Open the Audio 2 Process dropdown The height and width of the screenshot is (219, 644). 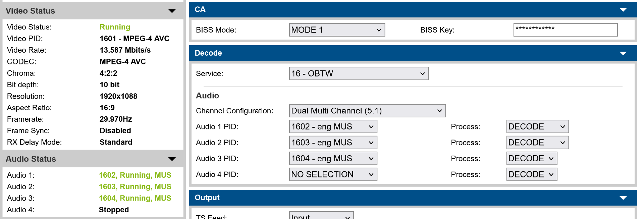(x=537, y=143)
